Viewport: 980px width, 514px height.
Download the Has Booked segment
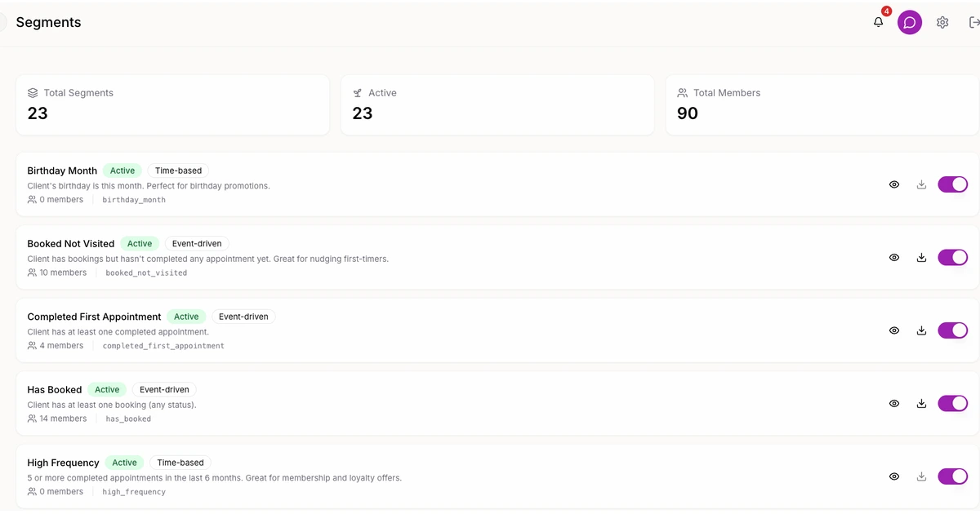[x=921, y=403]
